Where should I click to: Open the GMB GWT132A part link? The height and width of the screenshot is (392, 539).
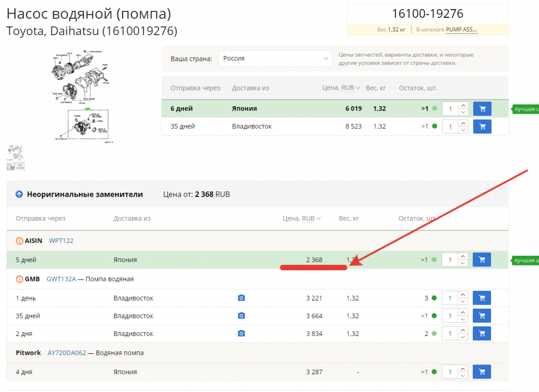[x=61, y=279]
